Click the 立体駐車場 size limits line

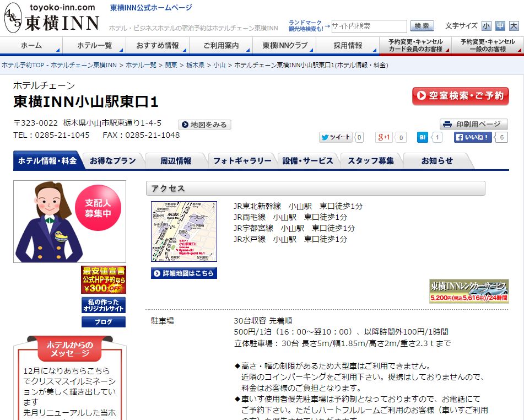click(x=343, y=343)
